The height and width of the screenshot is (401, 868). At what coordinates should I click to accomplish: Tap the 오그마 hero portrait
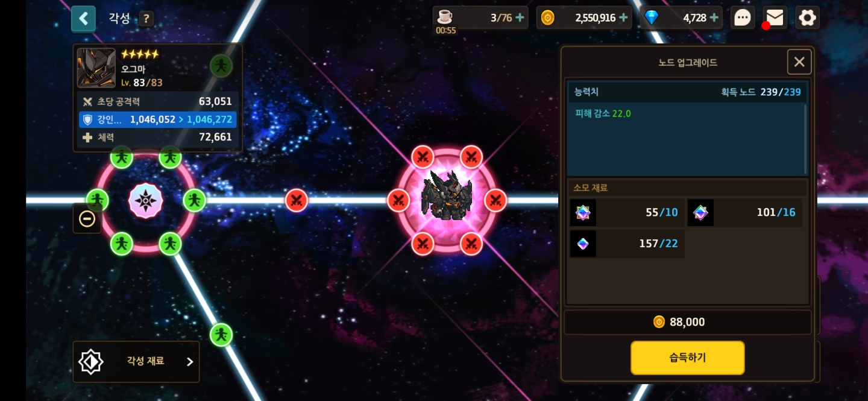click(96, 68)
